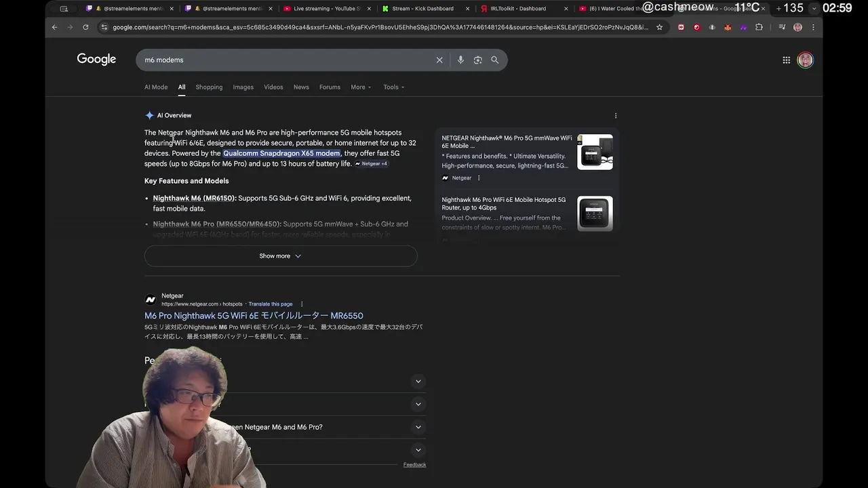Open the browser extensions puzzle icon
This screenshot has width=868, height=488.
(x=759, y=27)
